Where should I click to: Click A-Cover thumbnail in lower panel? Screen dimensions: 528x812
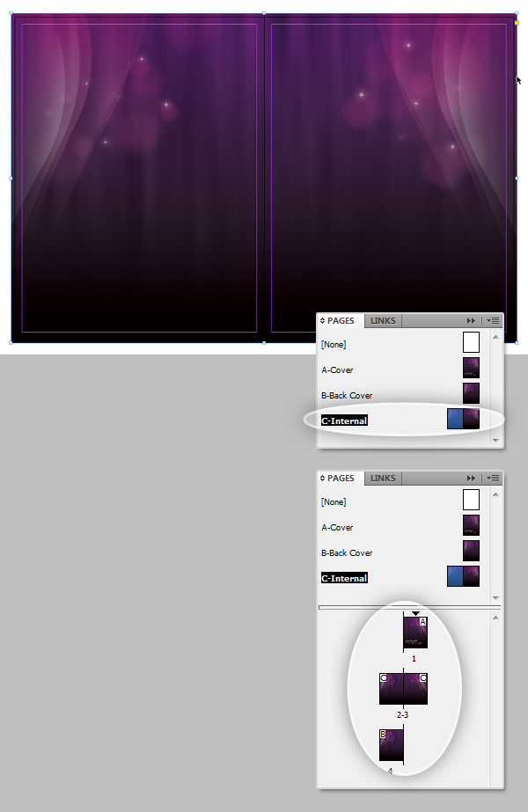(x=471, y=525)
